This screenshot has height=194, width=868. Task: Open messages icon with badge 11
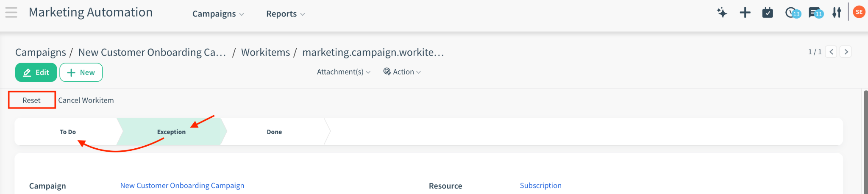[x=815, y=13]
